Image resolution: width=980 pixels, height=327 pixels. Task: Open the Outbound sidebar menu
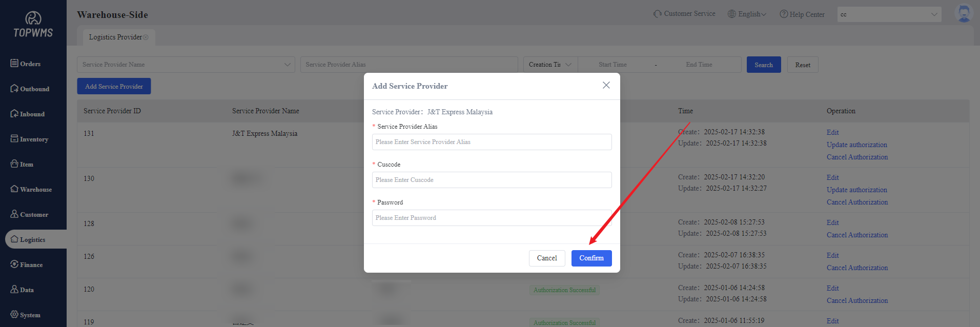(30, 89)
